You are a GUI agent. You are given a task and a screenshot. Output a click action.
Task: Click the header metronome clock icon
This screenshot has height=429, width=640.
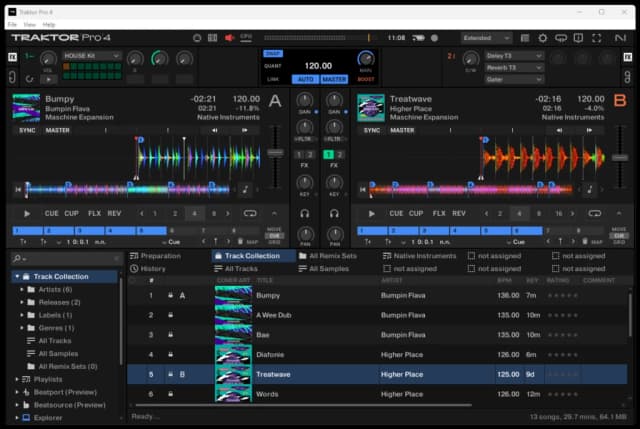click(x=197, y=38)
